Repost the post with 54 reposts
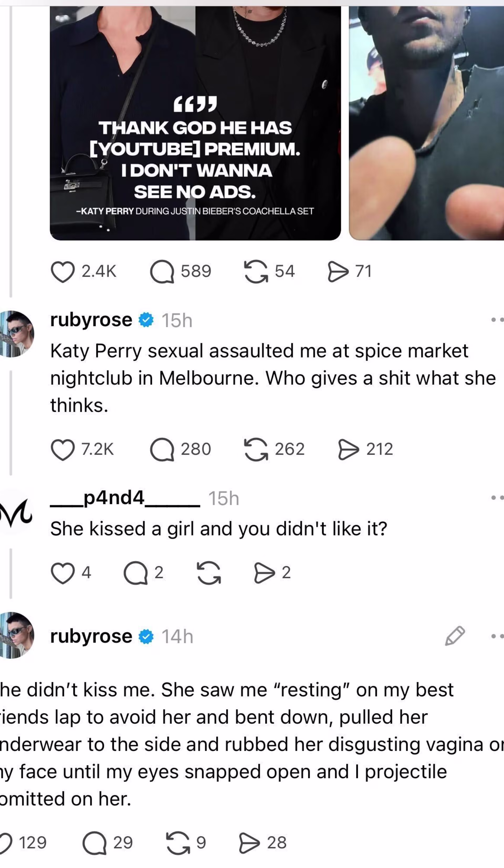This screenshot has height=868, width=504. pyautogui.click(x=256, y=272)
